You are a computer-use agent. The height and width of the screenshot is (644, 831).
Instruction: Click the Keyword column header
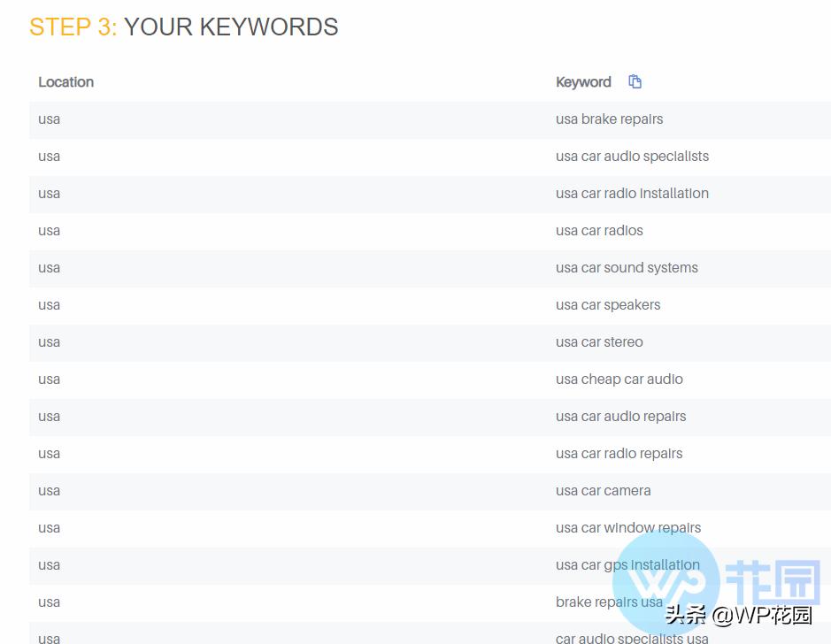tap(583, 82)
